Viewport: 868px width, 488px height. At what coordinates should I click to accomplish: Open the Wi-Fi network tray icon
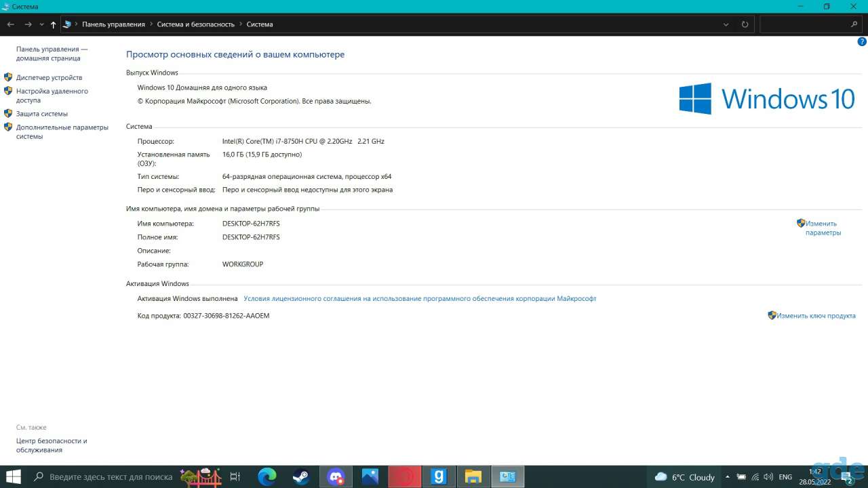755,477
